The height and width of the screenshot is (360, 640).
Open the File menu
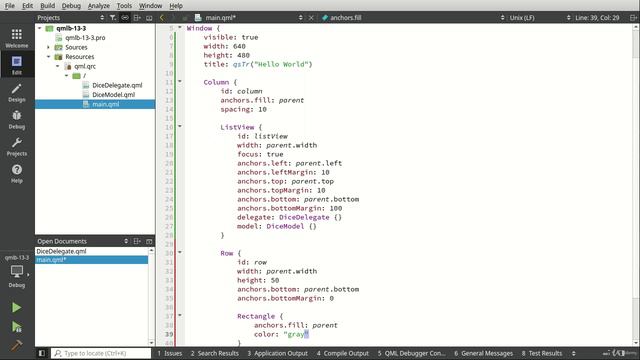9,6
